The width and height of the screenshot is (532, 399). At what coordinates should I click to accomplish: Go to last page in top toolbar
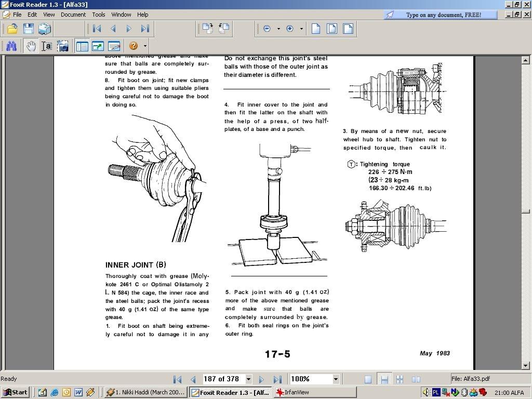point(145,29)
